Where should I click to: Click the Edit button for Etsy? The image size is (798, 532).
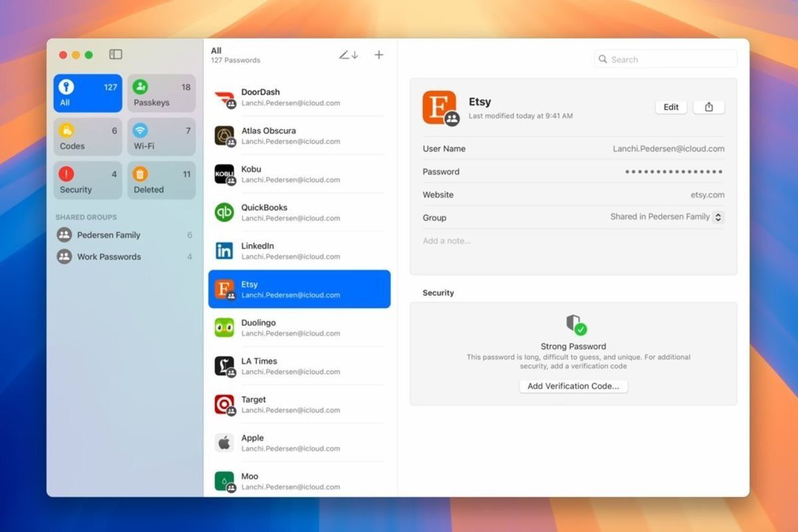(x=670, y=107)
